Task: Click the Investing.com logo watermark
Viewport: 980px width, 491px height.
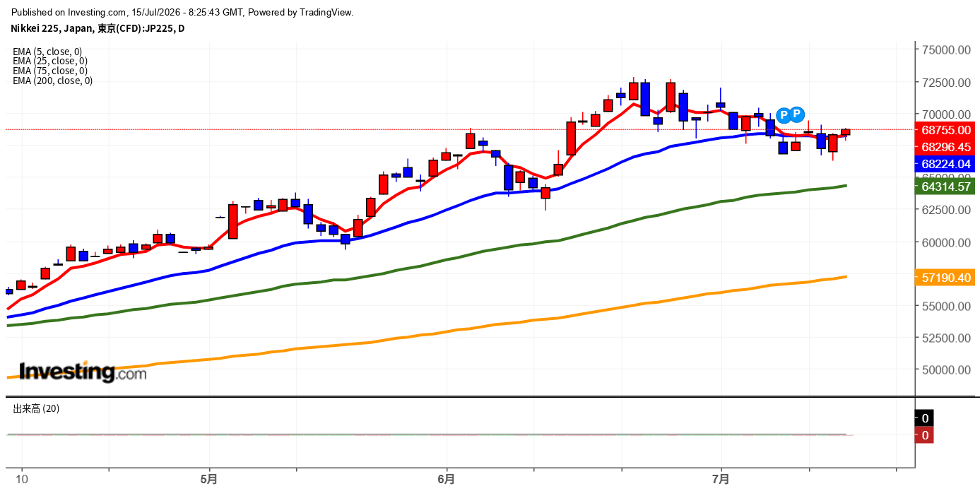Action: tap(83, 372)
